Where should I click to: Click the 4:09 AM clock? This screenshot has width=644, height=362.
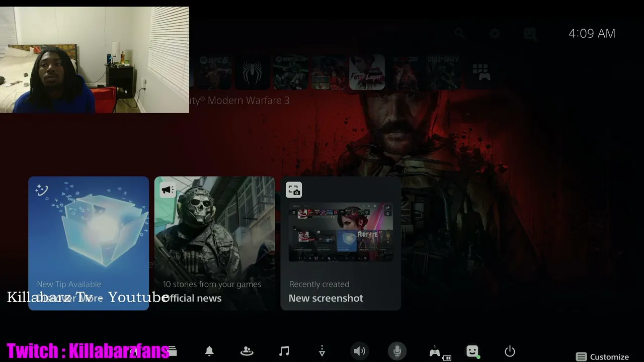click(592, 34)
